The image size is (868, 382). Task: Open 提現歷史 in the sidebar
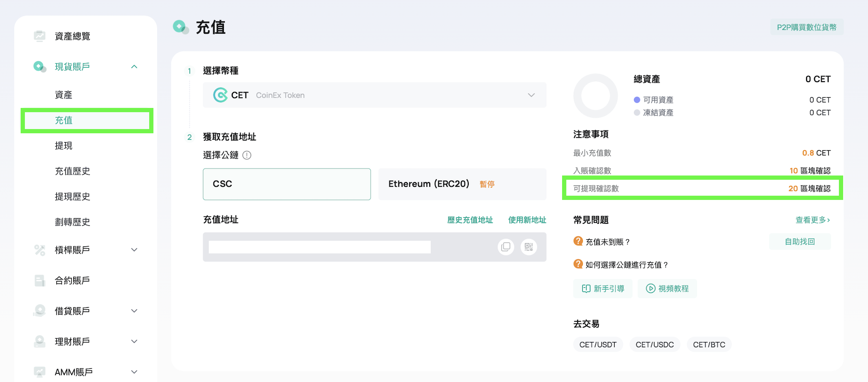73,196
